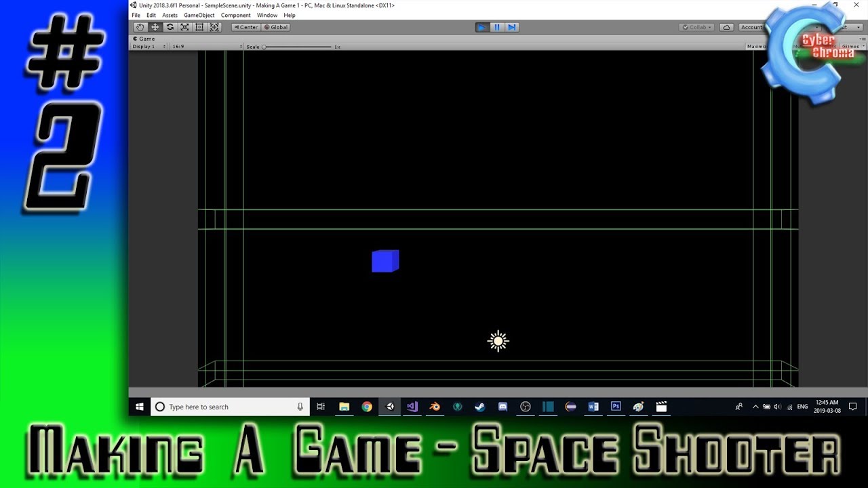
Task: Open the Help menu
Action: click(290, 15)
